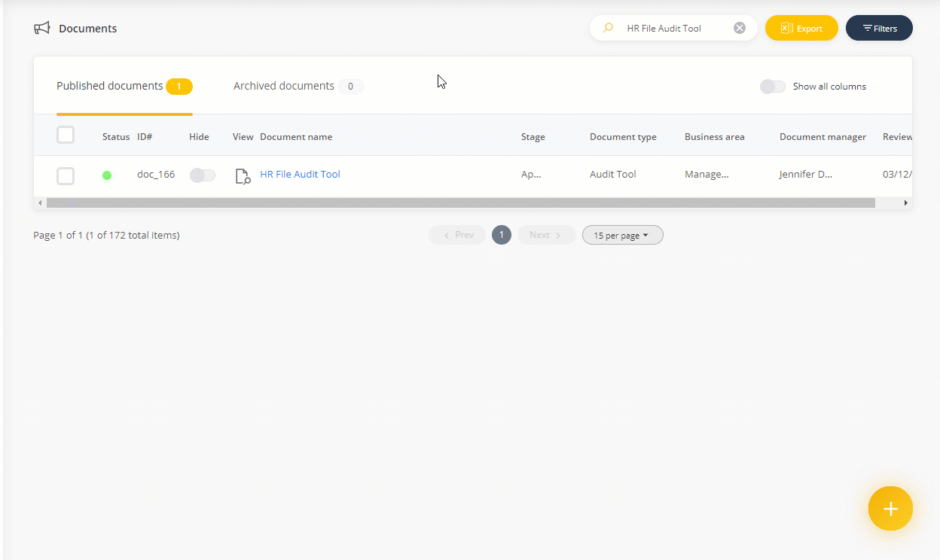Click the yellow plus add button

890,509
